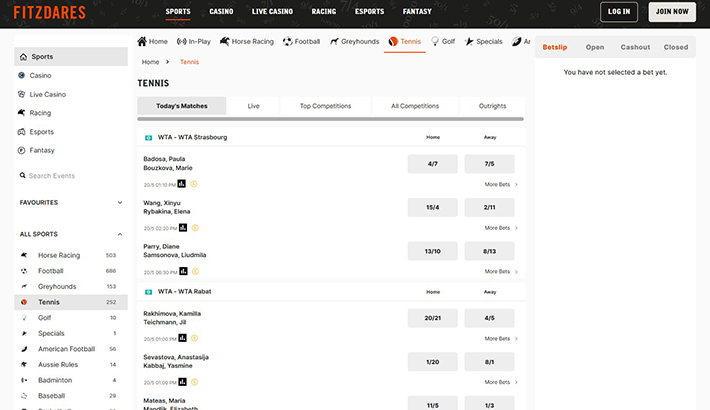Open stats icon for Wang vs Rybakina

[x=183, y=227]
